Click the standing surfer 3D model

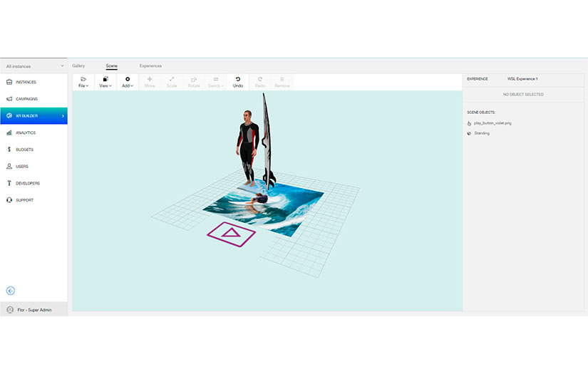pos(247,148)
